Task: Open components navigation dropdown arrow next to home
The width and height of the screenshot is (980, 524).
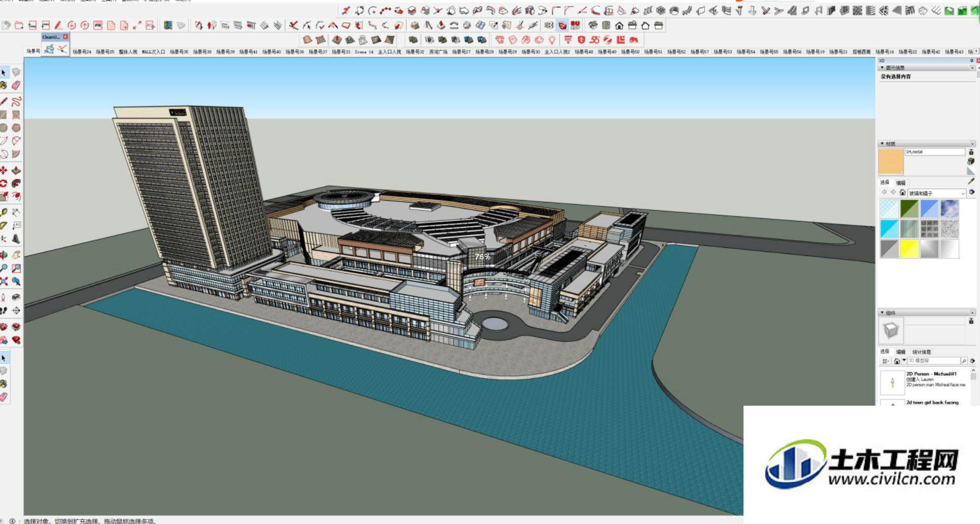Action: (x=904, y=361)
